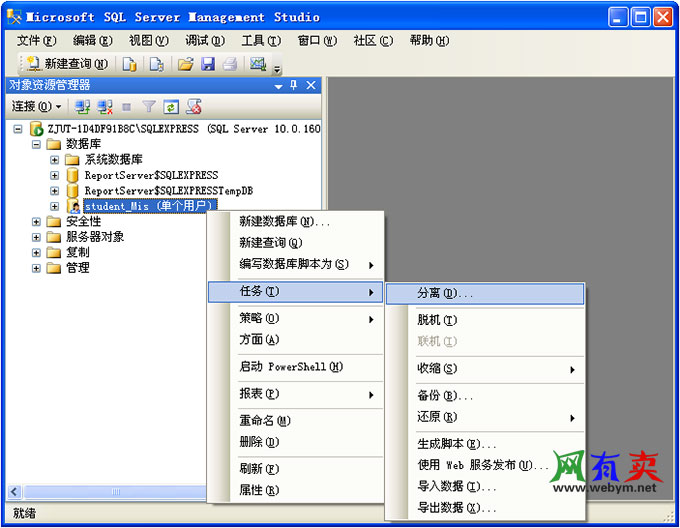Image resolution: width=680 pixels, height=528 pixels.
Task: Open the 帮助(H) menu
Action: point(429,41)
